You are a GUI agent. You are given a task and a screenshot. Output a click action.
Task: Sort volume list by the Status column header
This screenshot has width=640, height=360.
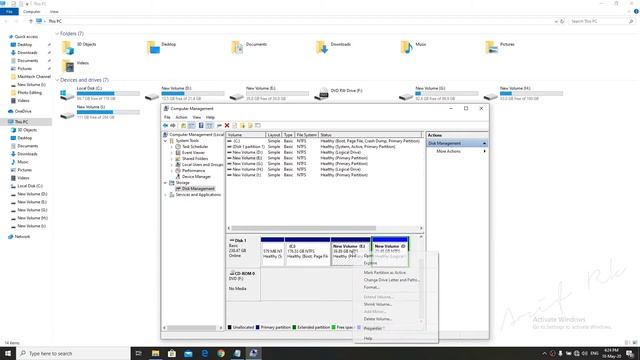[x=371, y=135]
